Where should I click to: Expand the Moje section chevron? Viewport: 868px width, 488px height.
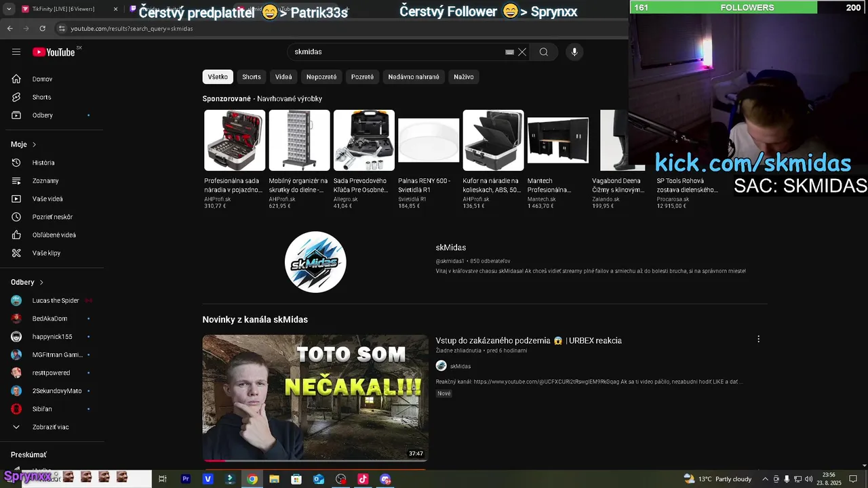click(34, 144)
